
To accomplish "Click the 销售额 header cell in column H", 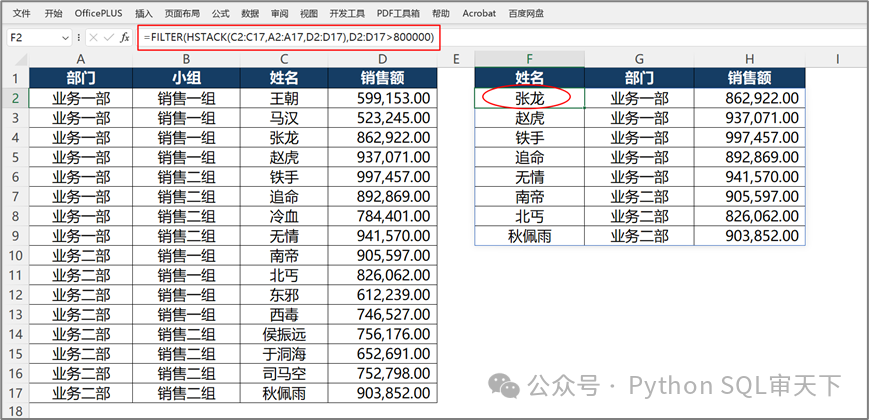I will tap(749, 78).
